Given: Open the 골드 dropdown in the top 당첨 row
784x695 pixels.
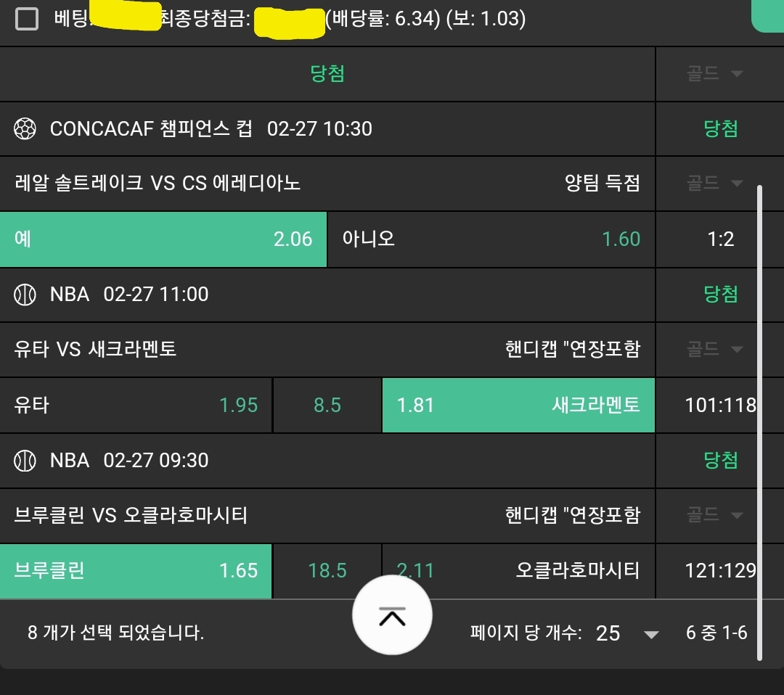Looking at the screenshot, I should [715, 73].
